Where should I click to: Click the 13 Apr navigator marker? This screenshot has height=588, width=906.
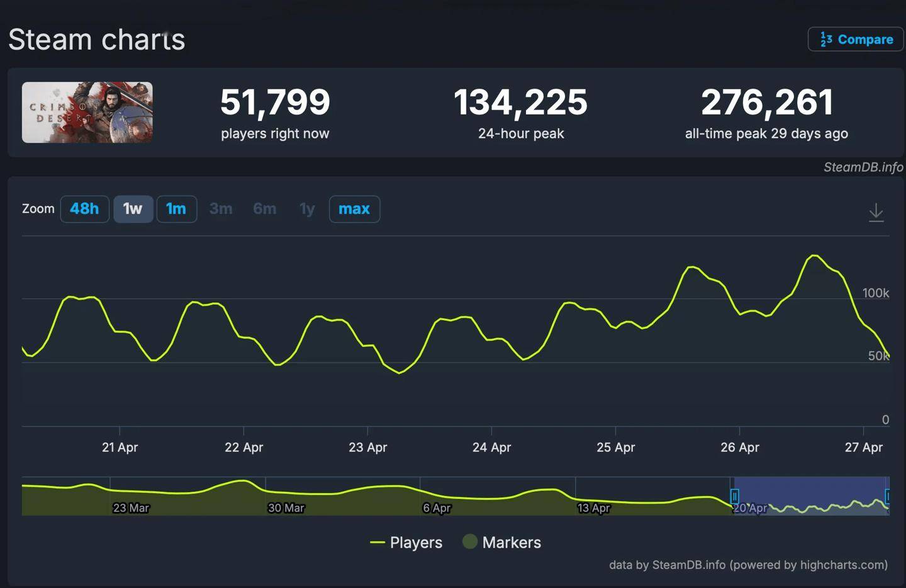[x=594, y=508]
